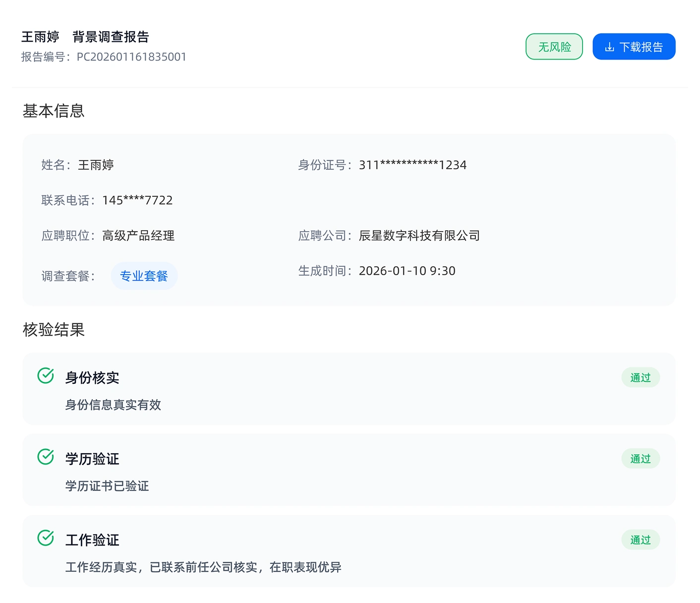Click the 王雨婷 背景调查报告 title

point(85,37)
